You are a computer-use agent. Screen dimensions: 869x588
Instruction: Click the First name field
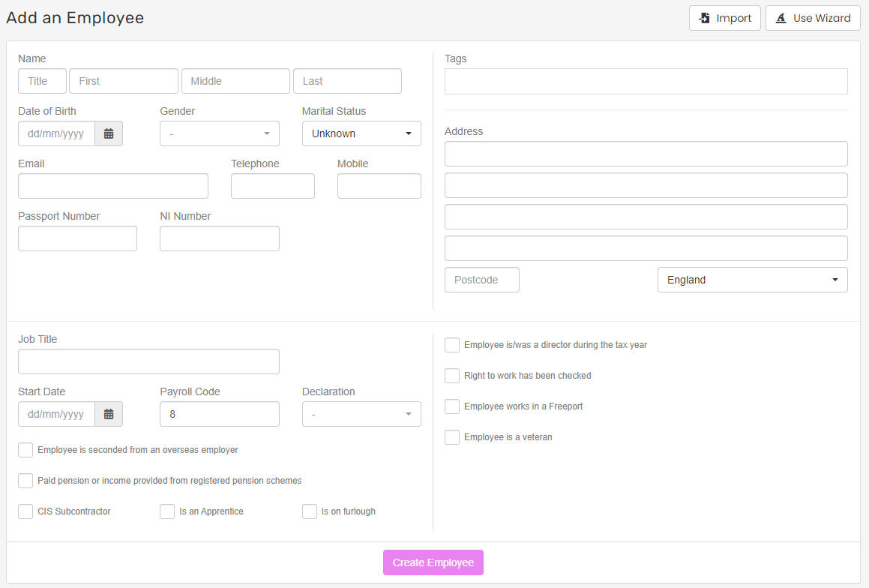tap(124, 81)
